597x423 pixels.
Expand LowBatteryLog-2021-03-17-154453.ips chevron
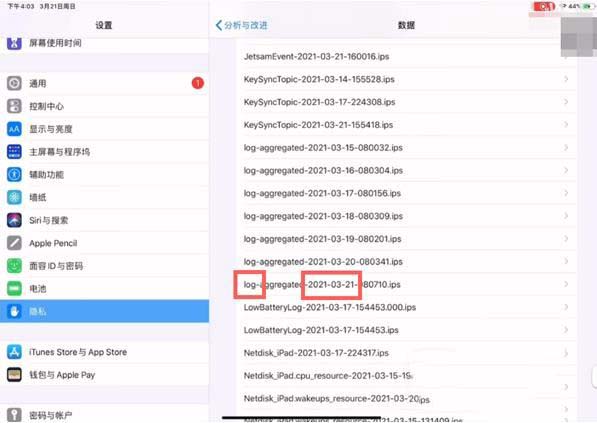pos(566,330)
